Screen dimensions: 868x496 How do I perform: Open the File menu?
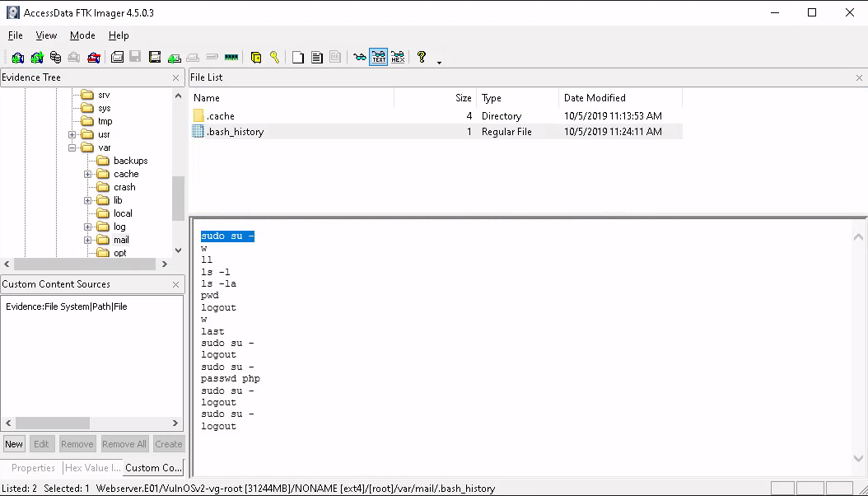16,35
